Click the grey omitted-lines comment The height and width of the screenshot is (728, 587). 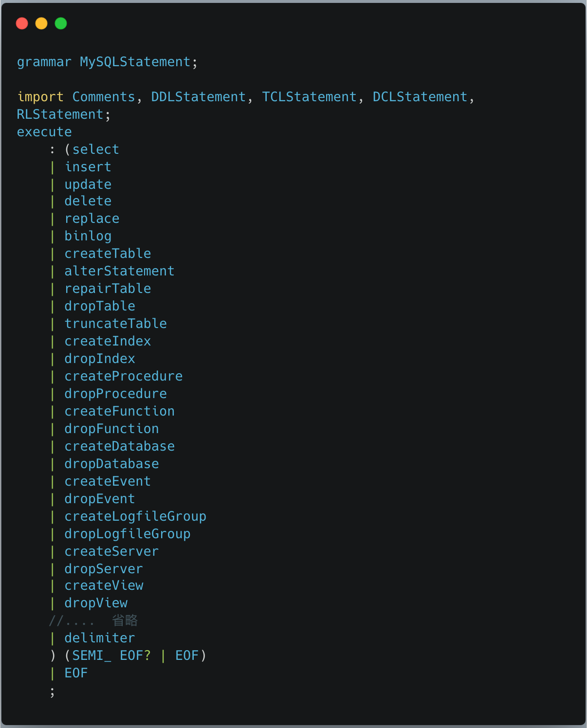(93, 620)
